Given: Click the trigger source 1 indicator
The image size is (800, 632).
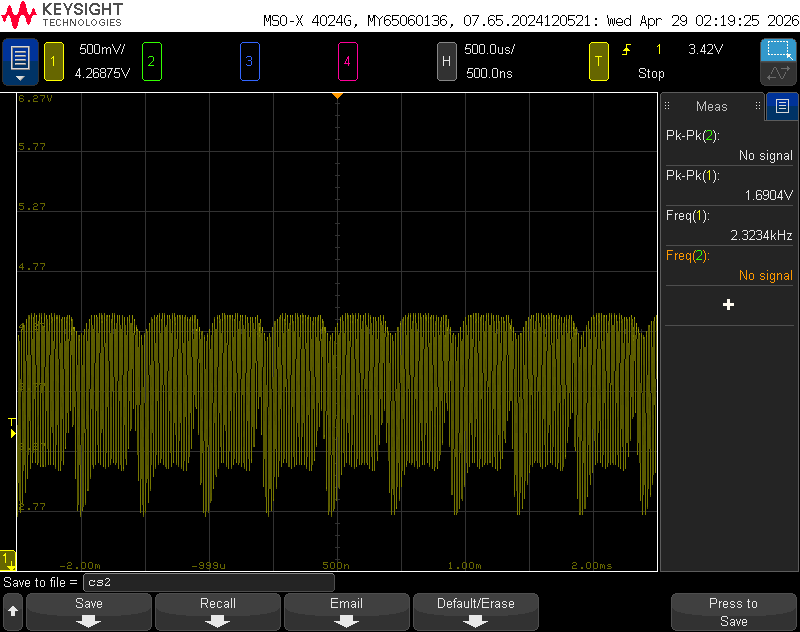Looking at the screenshot, I should pyautogui.click(x=659, y=49).
